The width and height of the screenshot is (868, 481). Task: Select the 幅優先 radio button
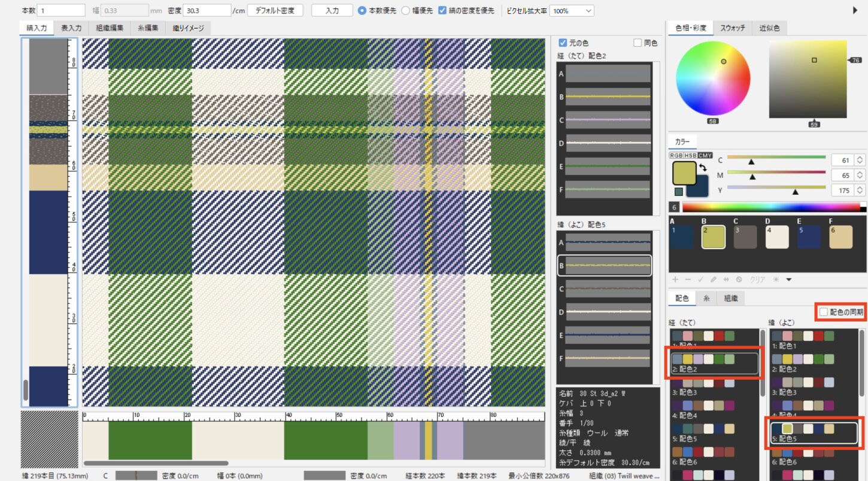click(x=405, y=11)
